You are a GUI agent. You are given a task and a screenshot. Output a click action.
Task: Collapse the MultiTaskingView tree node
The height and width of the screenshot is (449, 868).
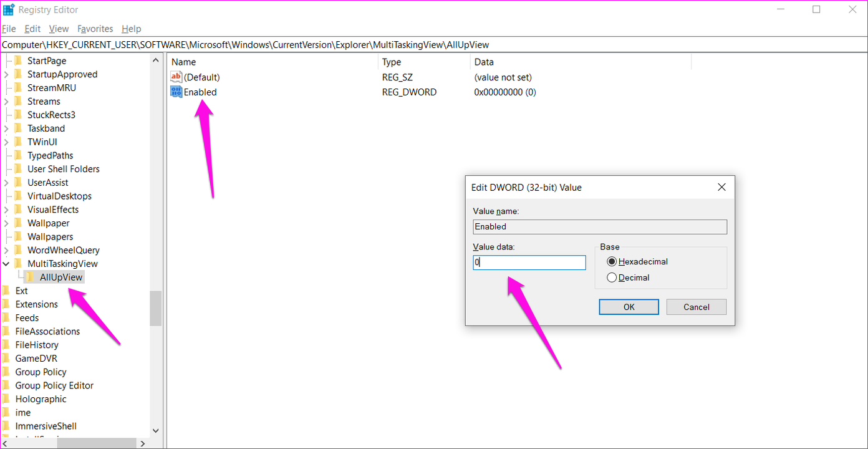click(6, 264)
